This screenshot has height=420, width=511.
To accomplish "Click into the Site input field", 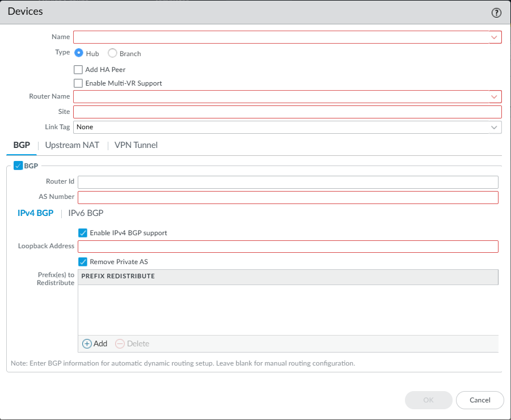I will tap(287, 112).
